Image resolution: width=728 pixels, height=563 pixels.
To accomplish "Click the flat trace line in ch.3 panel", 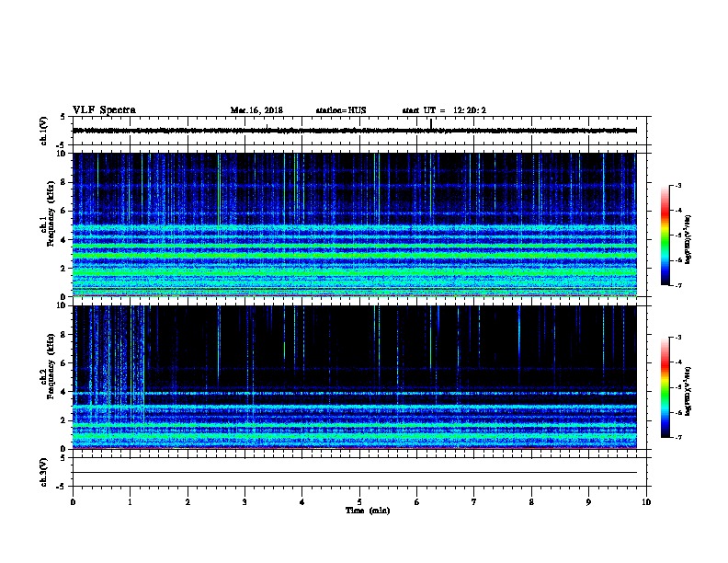I will click(355, 473).
